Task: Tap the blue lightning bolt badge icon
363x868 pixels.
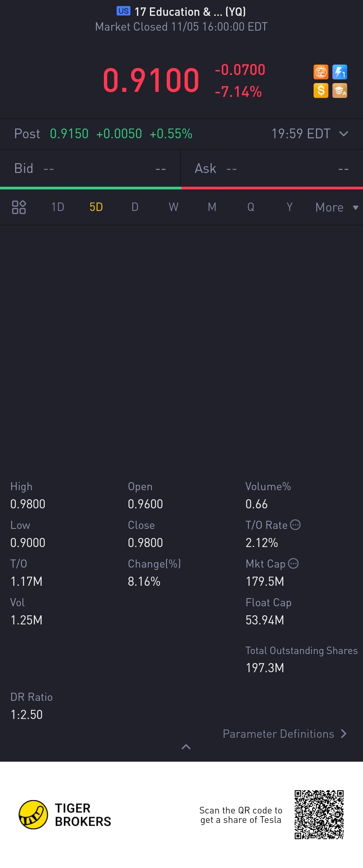Action: point(339,72)
